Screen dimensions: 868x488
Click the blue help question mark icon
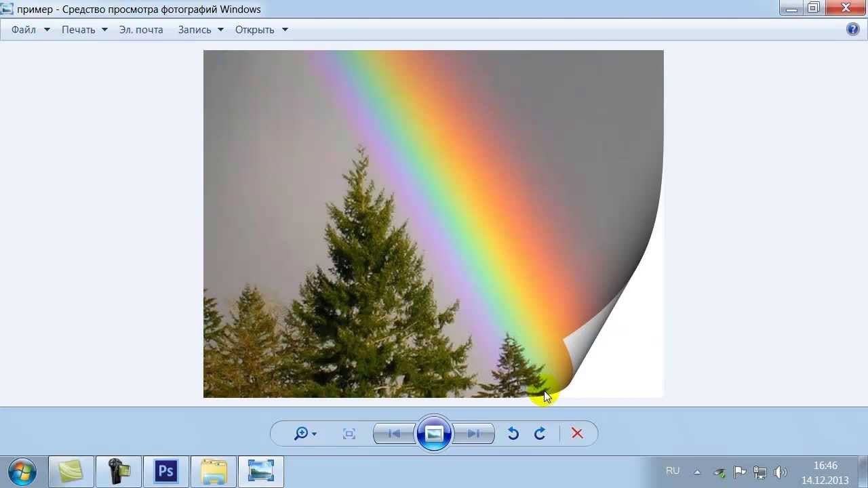[x=853, y=29]
